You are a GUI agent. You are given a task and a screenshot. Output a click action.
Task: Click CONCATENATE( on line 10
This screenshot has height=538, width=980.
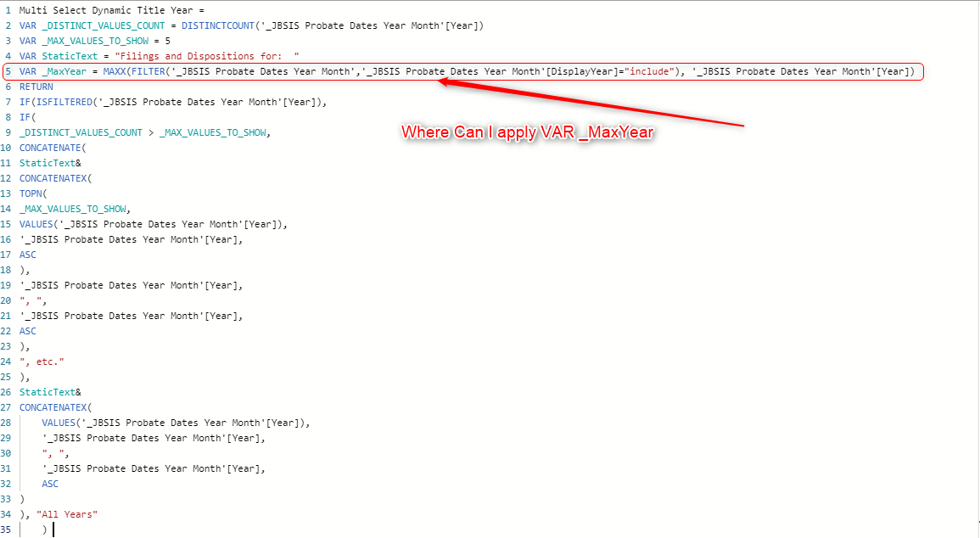[x=53, y=149]
